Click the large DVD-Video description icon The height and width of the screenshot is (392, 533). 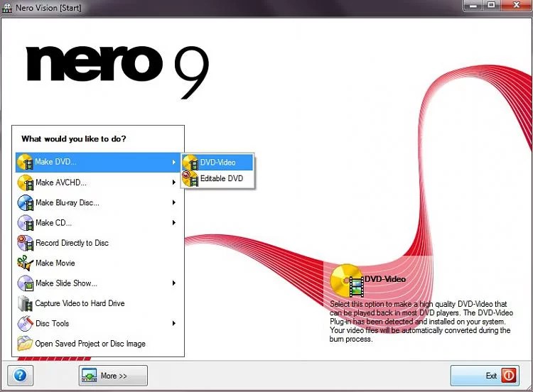point(347,281)
